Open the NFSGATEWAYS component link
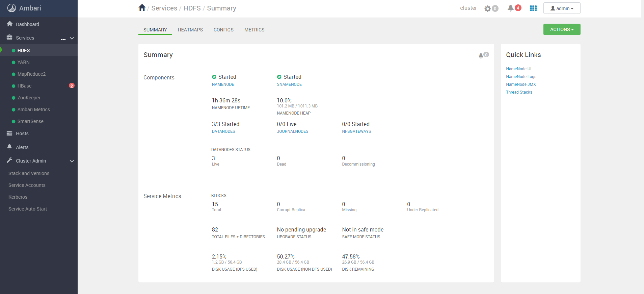644x294 pixels. coord(356,131)
